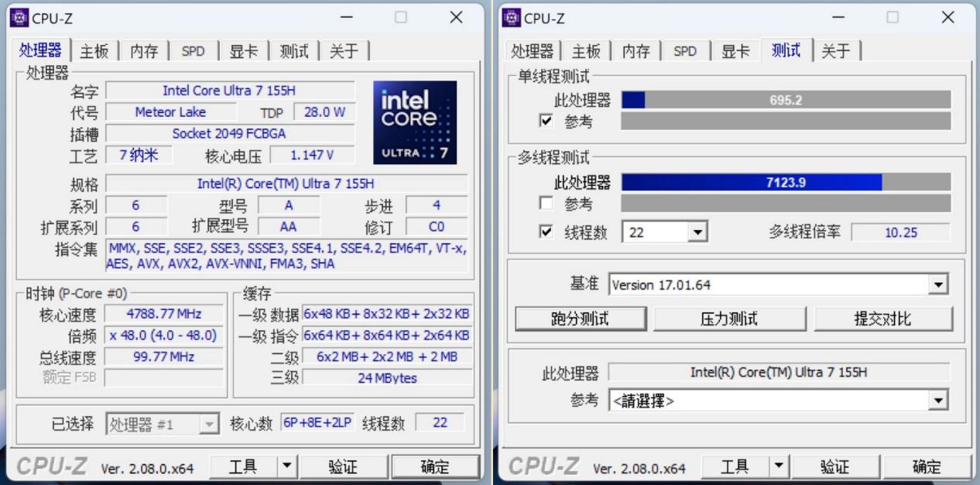The height and width of the screenshot is (485, 980).
Task: Expand the 工具 dropdown arrow in right window
Action: (x=780, y=466)
